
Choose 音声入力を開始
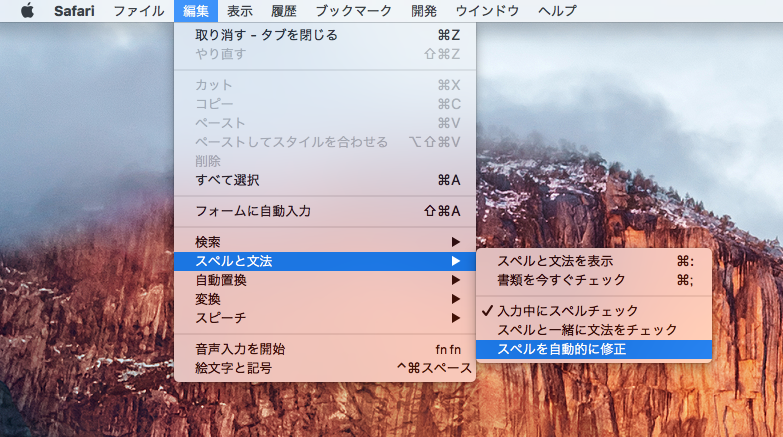click(x=325, y=349)
